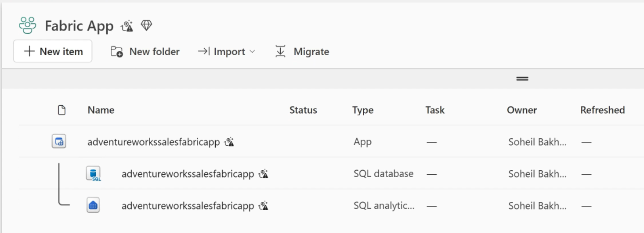Open the adventureworkssalesfabricapp SQL database
This screenshot has height=233, width=644.
click(x=188, y=174)
